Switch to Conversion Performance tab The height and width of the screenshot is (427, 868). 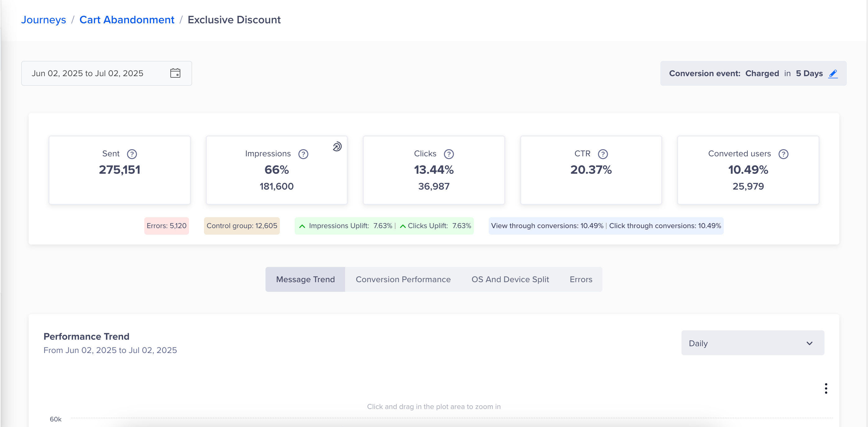coord(403,279)
